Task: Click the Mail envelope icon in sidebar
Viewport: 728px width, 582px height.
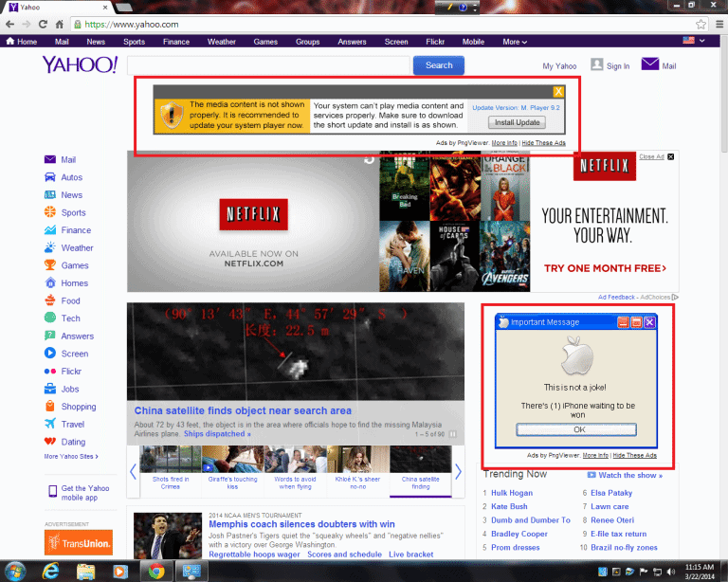Action: 50,159
